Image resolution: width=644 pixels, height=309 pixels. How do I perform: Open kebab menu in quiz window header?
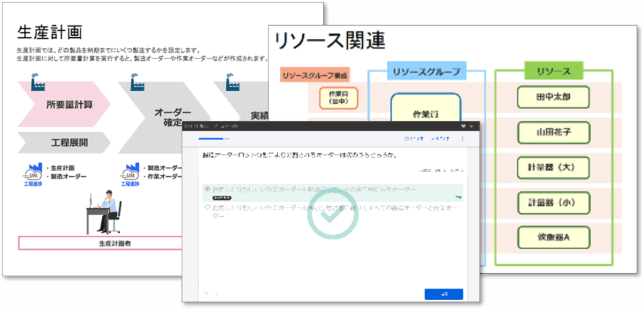pos(463,139)
